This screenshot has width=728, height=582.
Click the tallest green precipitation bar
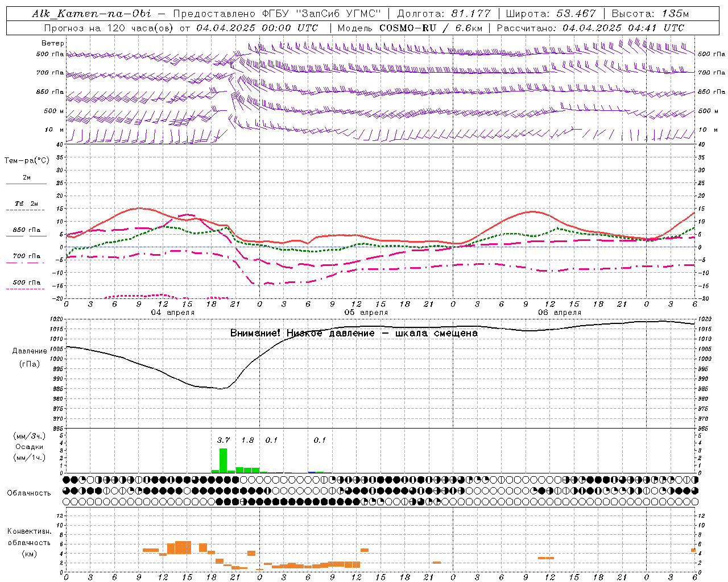point(224,461)
